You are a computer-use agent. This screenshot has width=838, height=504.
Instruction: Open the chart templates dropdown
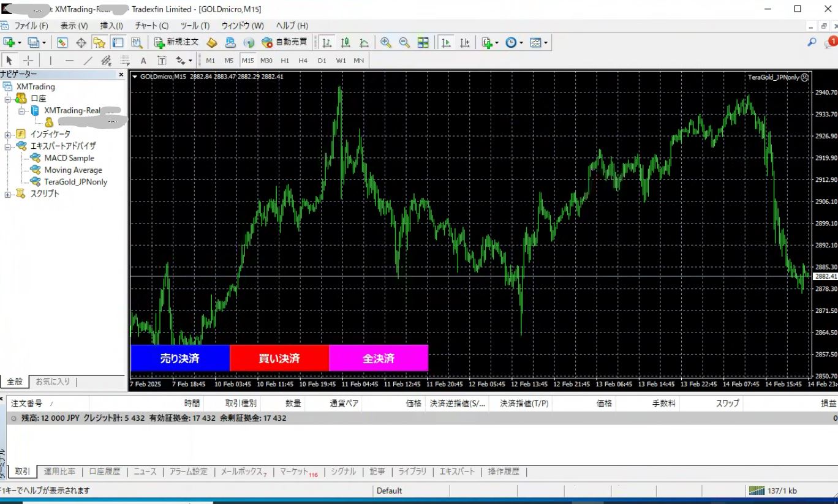[x=545, y=43]
